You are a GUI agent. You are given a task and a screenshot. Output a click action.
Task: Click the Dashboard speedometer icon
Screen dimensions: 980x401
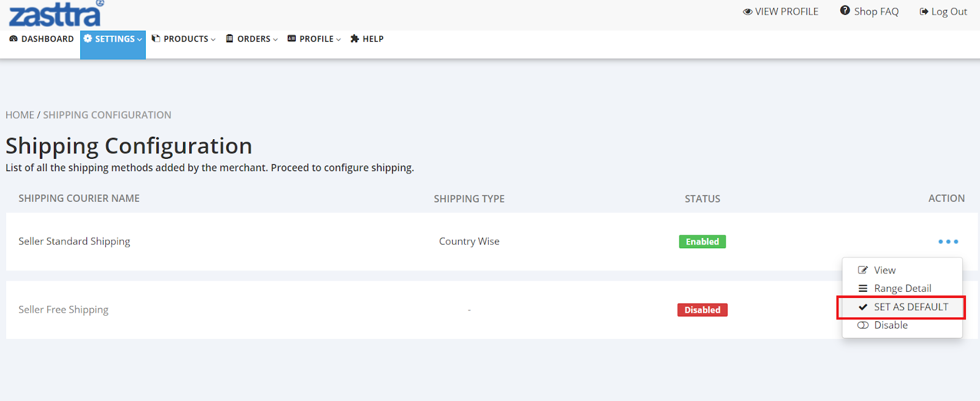[x=13, y=39]
